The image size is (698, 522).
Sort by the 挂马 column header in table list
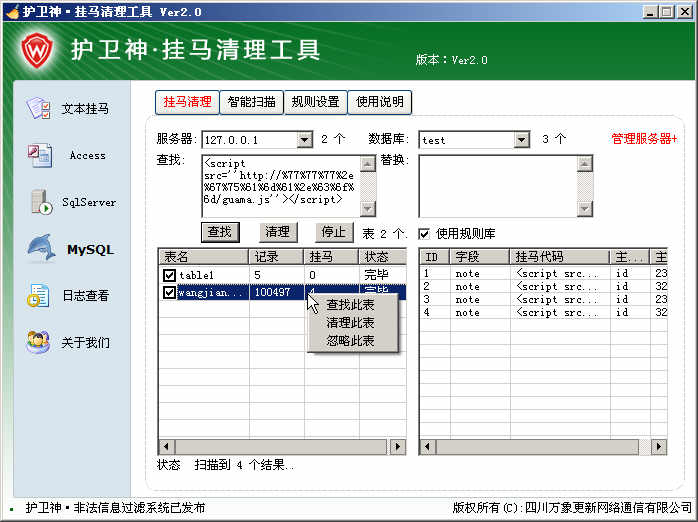click(x=331, y=257)
